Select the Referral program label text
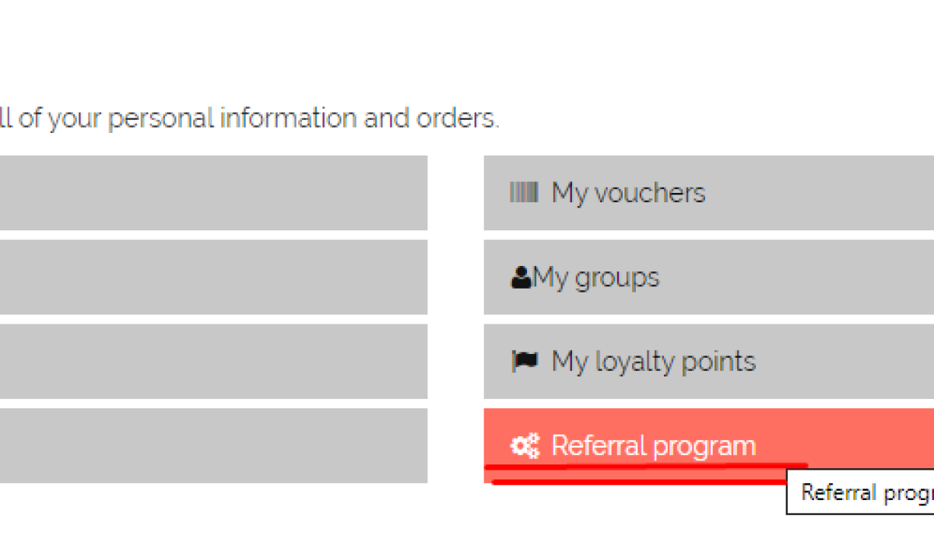Screen dimensions: 934x560 coord(654,446)
